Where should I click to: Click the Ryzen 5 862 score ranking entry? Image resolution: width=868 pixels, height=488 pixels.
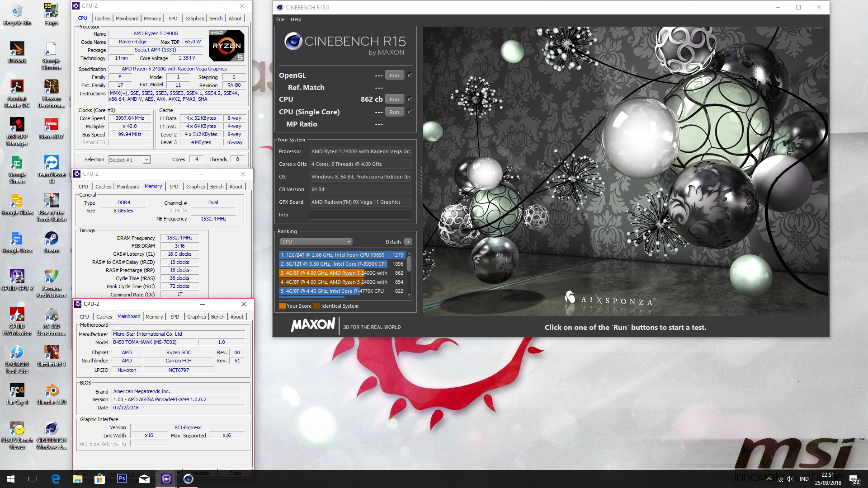coord(342,273)
